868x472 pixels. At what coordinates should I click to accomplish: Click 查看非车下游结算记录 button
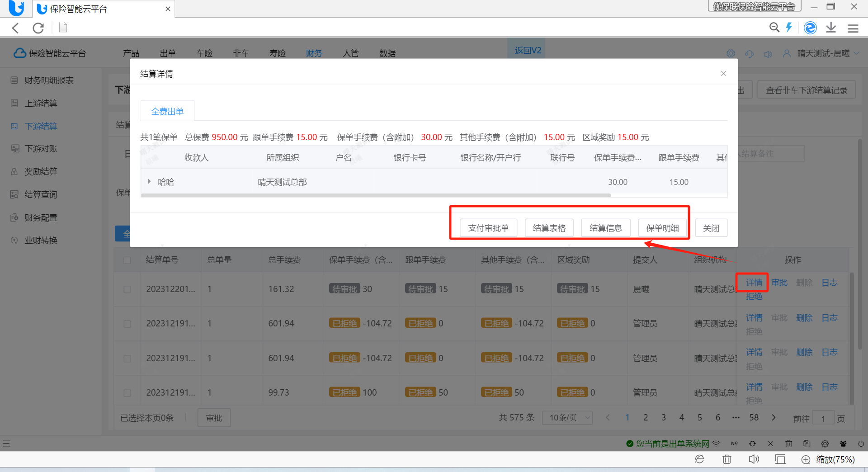tap(807, 90)
